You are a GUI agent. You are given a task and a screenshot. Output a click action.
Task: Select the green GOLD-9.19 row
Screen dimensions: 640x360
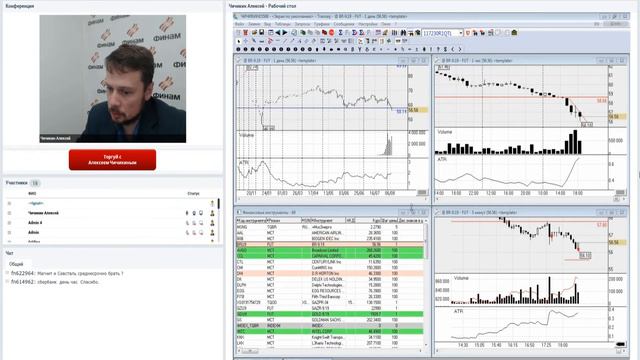click(330, 314)
